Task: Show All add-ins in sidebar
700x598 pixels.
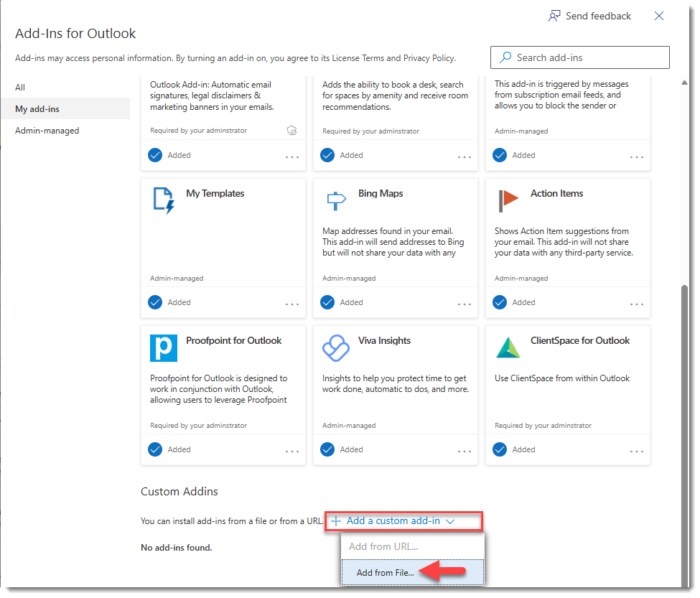Action: [x=20, y=87]
